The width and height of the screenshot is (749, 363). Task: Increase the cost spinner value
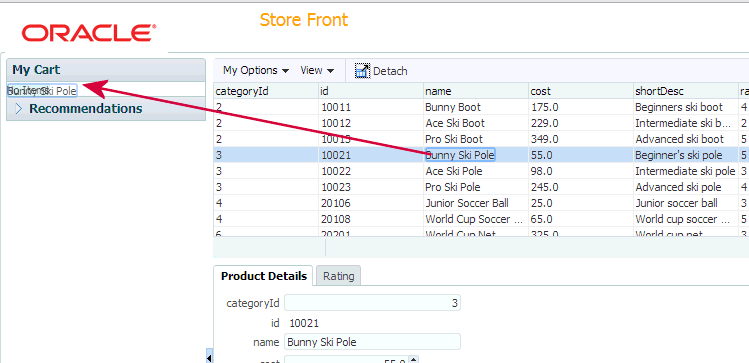[414, 359]
